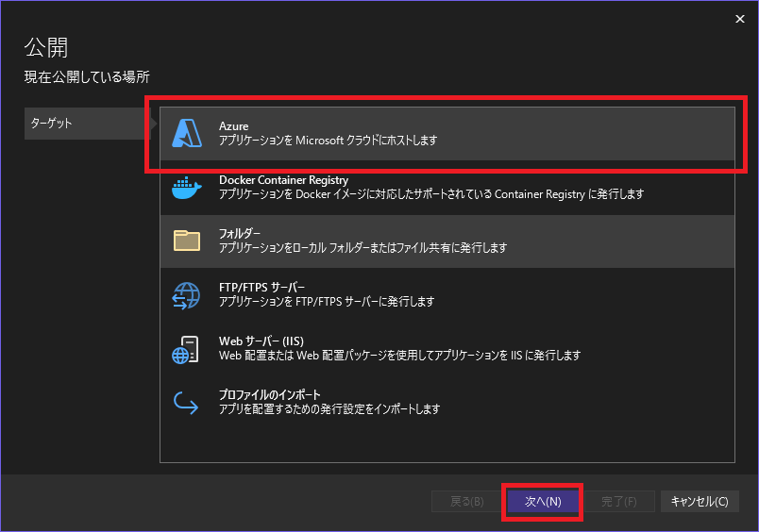Select FTP/FTPS サーバー title text
The height and width of the screenshot is (532, 759).
[261, 288]
